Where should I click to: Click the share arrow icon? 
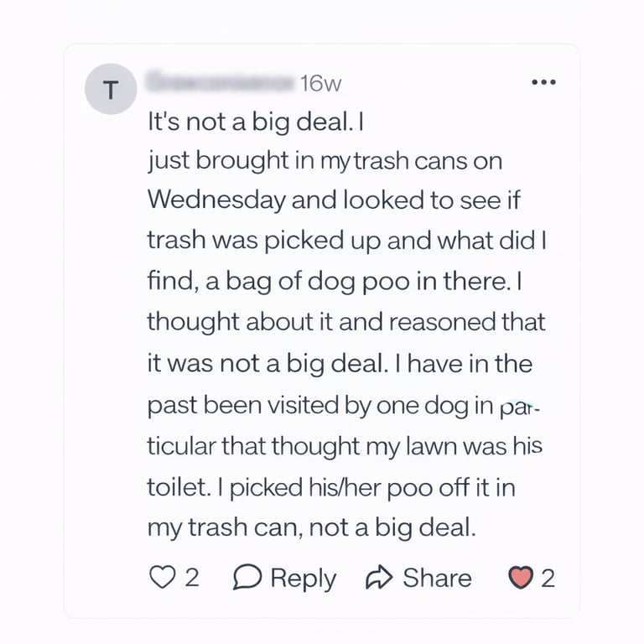coord(380,578)
